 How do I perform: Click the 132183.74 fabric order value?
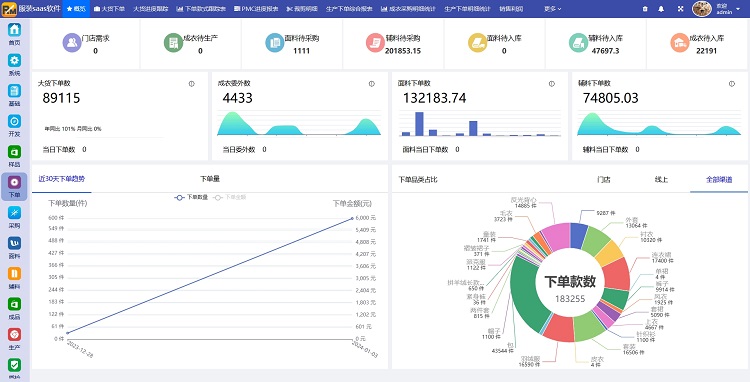[434, 98]
